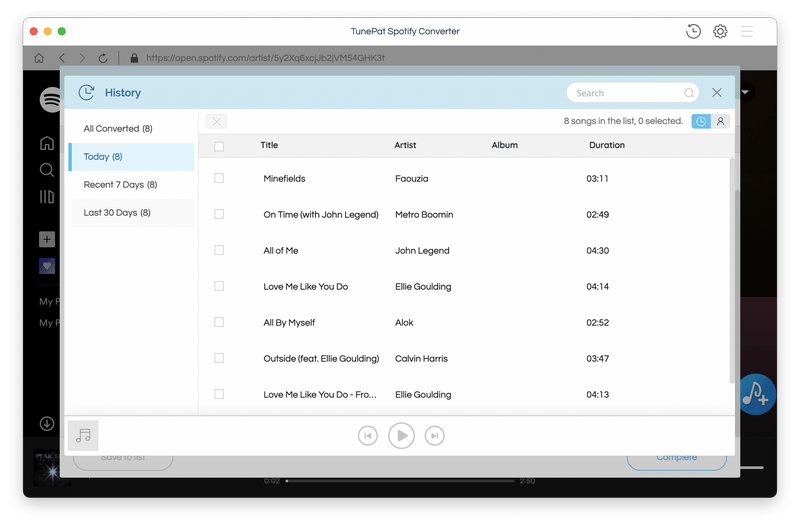Click the lock icon in address bar
This screenshot has height=526, width=800.
pyautogui.click(x=134, y=58)
